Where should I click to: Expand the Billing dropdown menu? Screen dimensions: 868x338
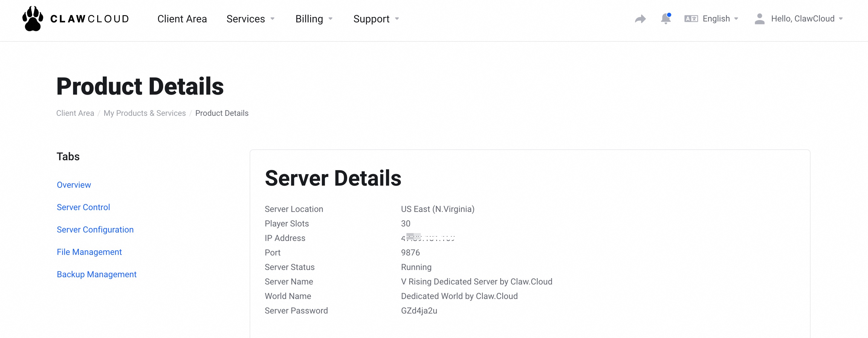pos(314,19)
